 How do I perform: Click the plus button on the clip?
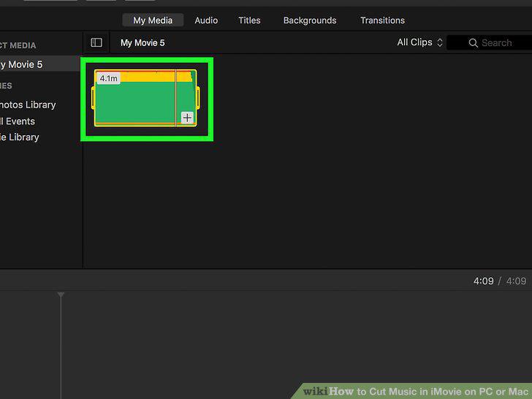[187, 118]
